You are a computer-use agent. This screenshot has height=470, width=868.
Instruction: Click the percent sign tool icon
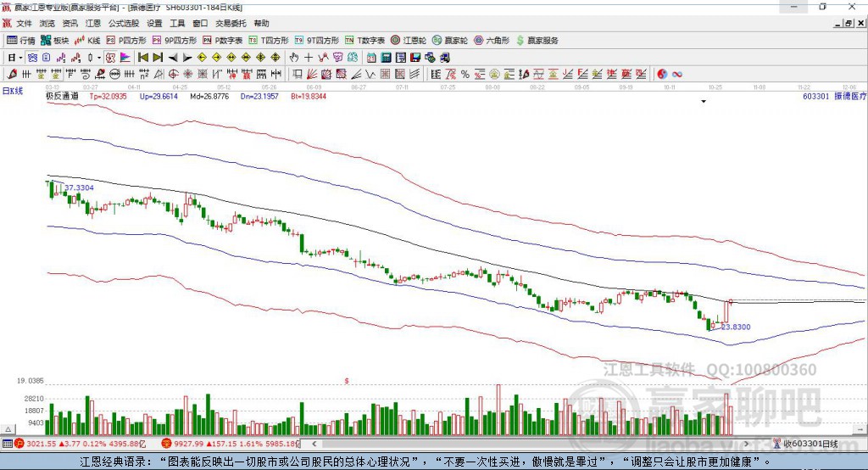(x=465, y=74)
